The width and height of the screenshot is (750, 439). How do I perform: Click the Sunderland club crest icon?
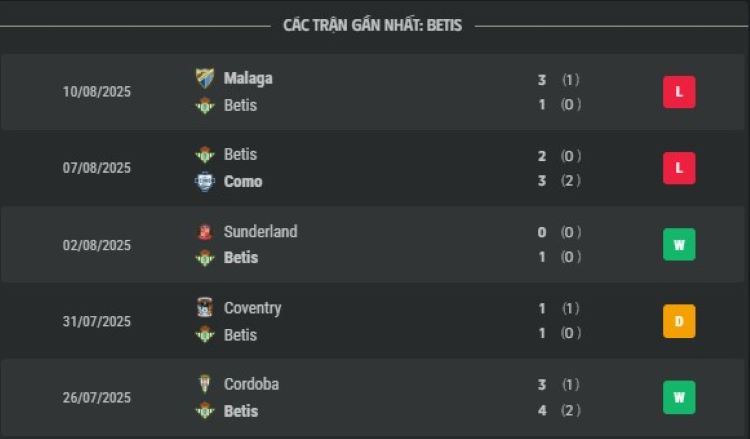pyautogui.click(x=205, y=232)
